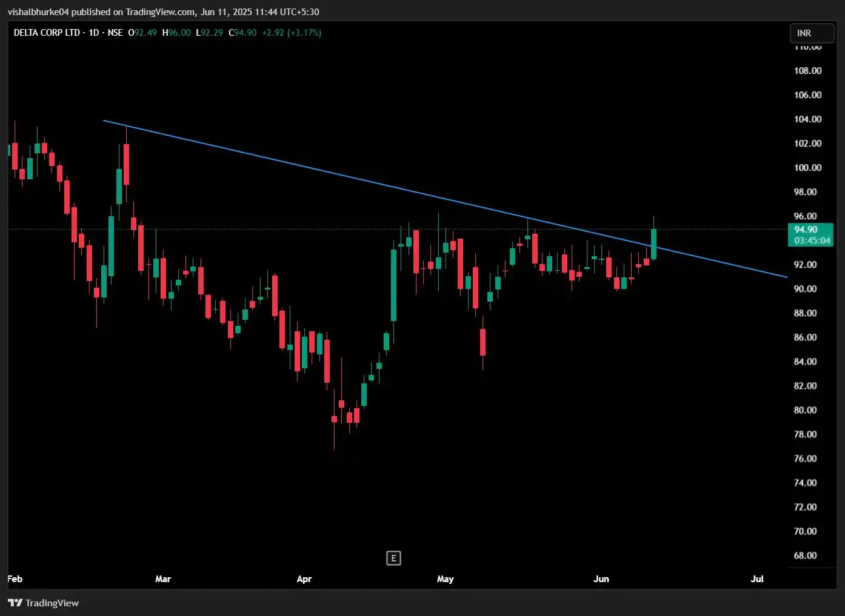Image resolution: width=845 pixels, height=616 pixels.
Task: Click the 100.00 price axis label
Action: coord(807,168)
